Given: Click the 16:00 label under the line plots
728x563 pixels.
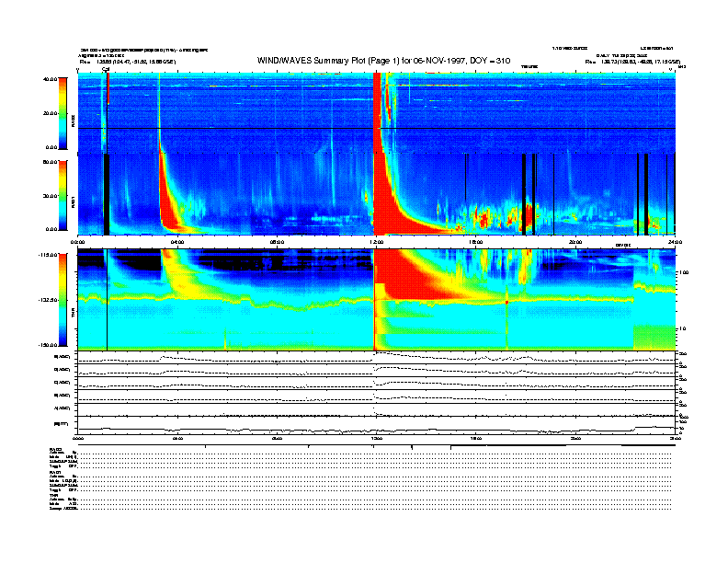Looking at the screenshot, I should point(476,438).
